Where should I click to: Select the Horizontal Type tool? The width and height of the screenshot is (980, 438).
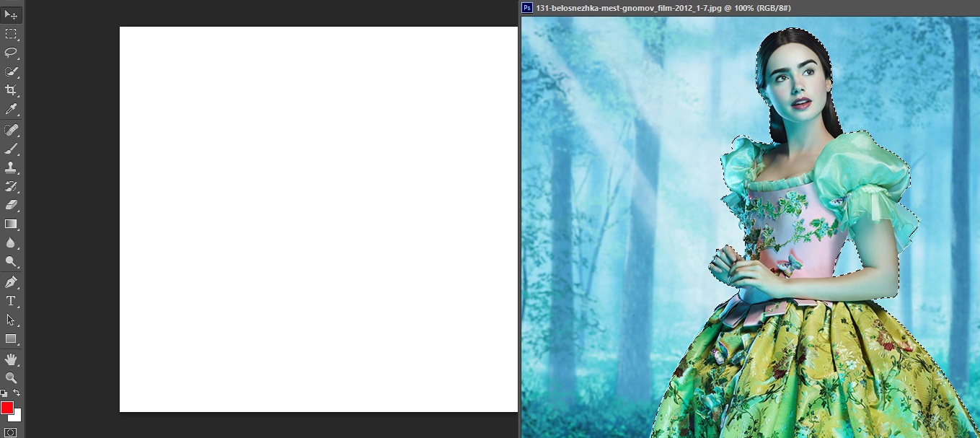11,301
